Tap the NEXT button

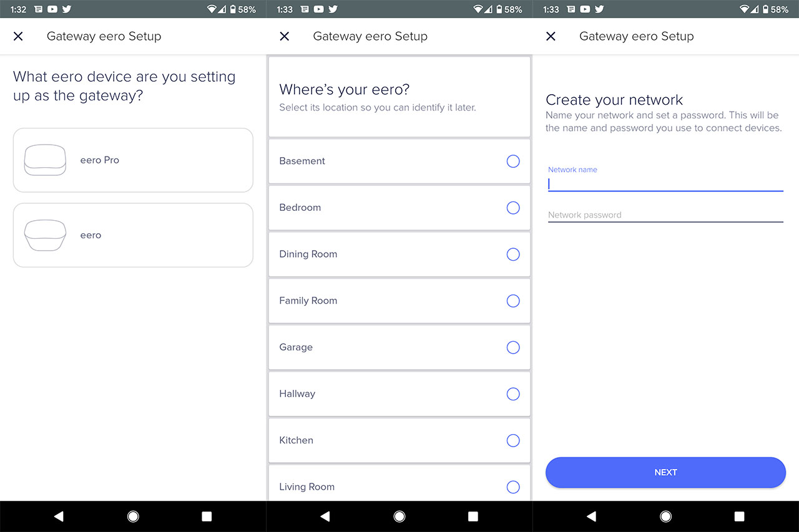(x=665, y=472)
